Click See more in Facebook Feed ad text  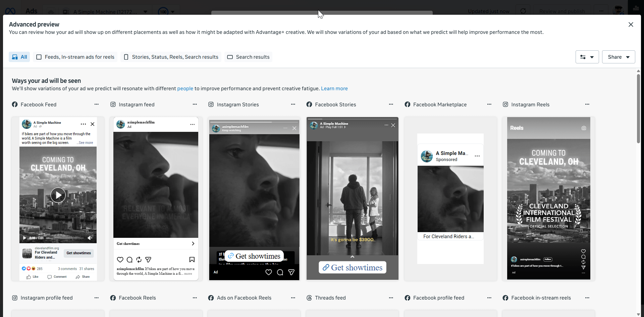tap(86, 143)
